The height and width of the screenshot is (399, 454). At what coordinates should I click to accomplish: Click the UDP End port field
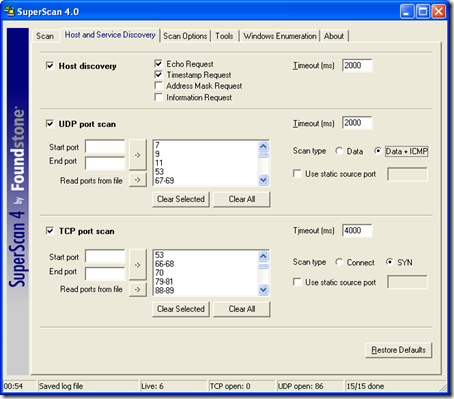point(105,163)
